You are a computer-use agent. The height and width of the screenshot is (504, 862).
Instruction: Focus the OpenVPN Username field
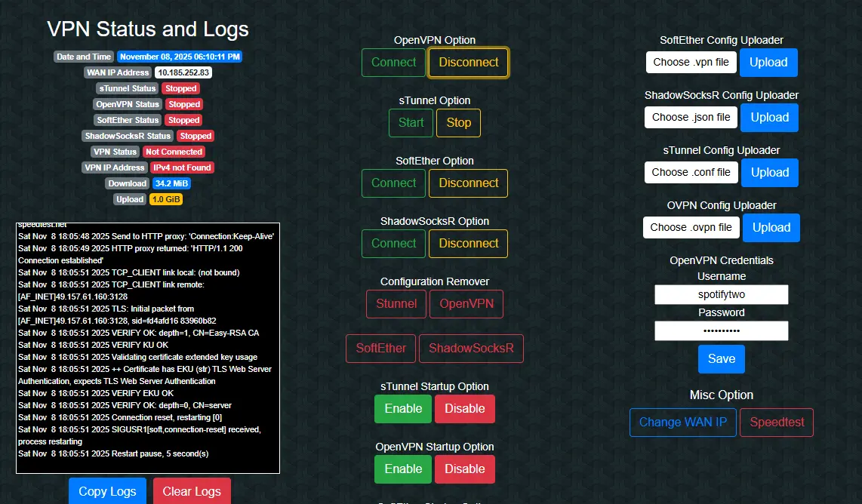722,294
